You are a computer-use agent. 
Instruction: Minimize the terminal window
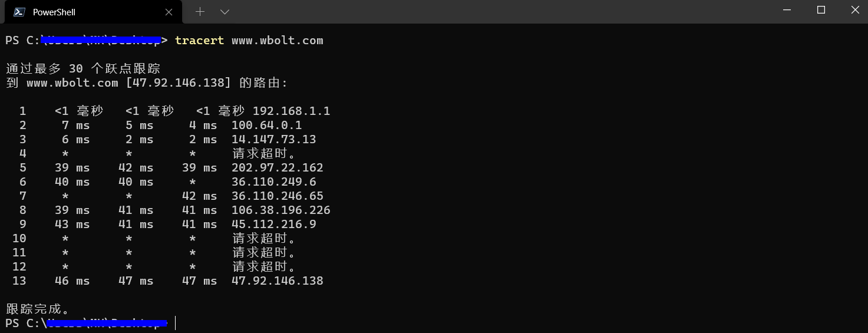787,10
